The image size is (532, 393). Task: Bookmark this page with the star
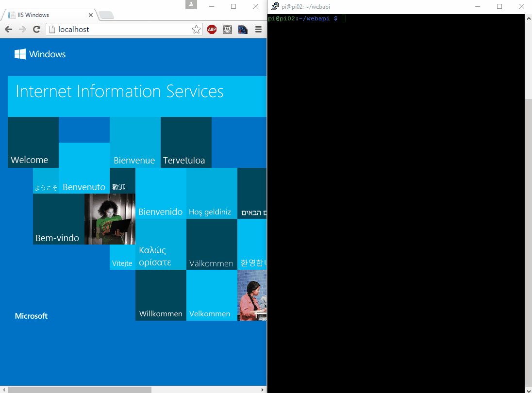[196, 30]
